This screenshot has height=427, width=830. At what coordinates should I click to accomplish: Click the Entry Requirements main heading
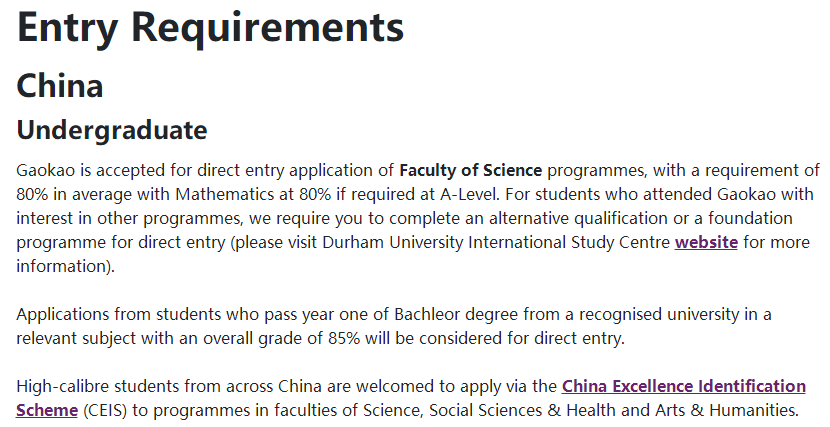[210, 27]
